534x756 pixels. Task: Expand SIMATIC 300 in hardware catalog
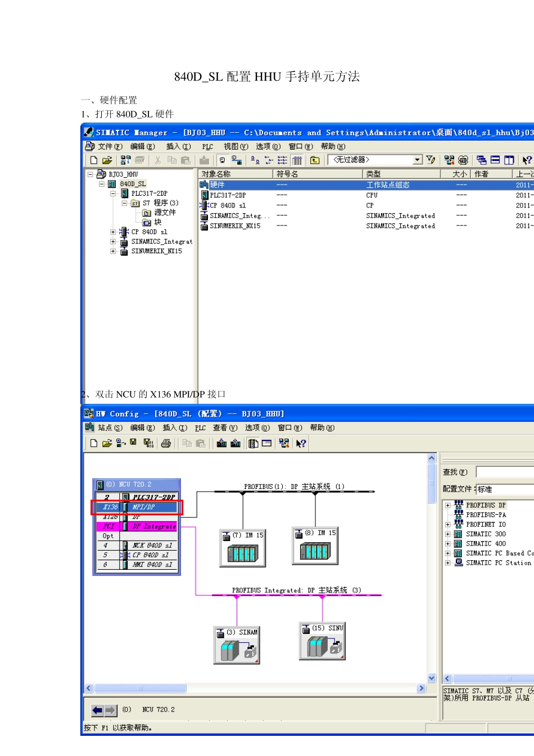pos(448,534)
